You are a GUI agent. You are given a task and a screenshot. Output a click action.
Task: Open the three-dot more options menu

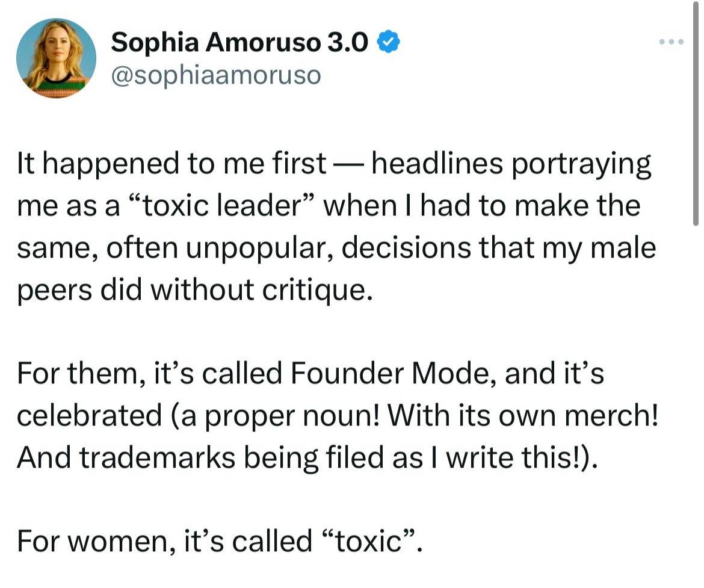672,42
